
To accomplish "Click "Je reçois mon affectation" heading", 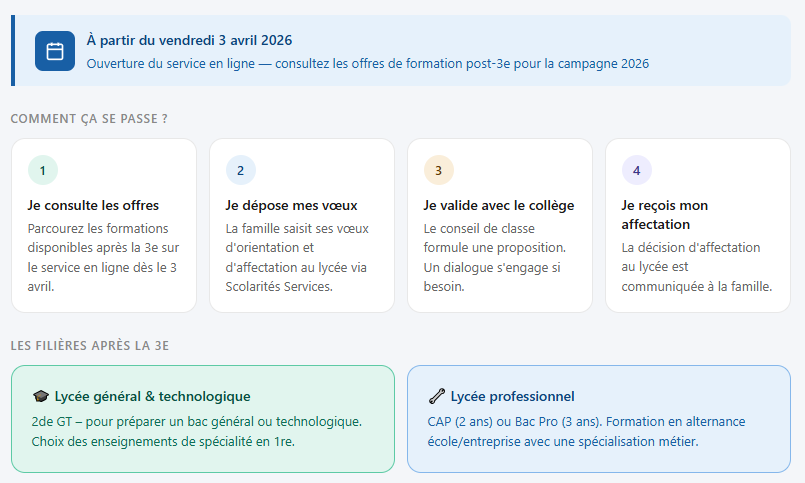I will tap(665, 214).
